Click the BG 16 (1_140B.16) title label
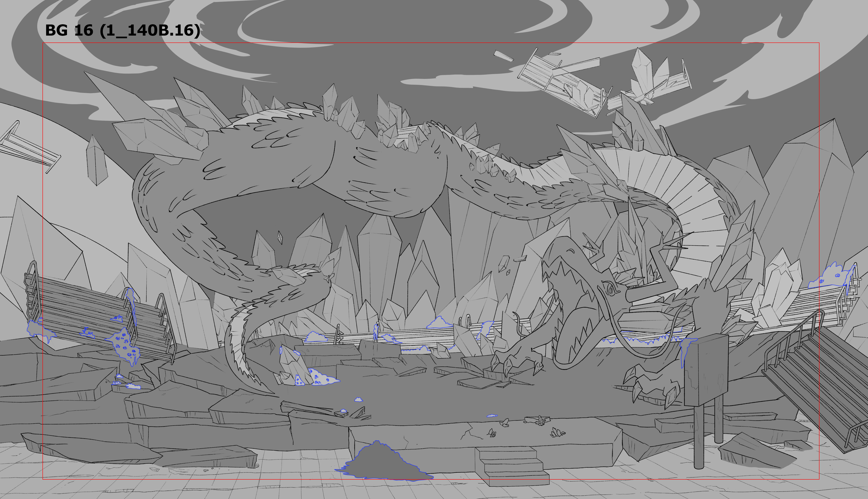868x499 pixels. [122, 31]
